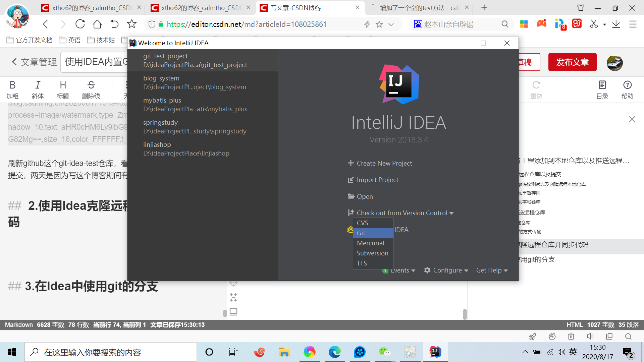Click the browser search box

[461, 24]
